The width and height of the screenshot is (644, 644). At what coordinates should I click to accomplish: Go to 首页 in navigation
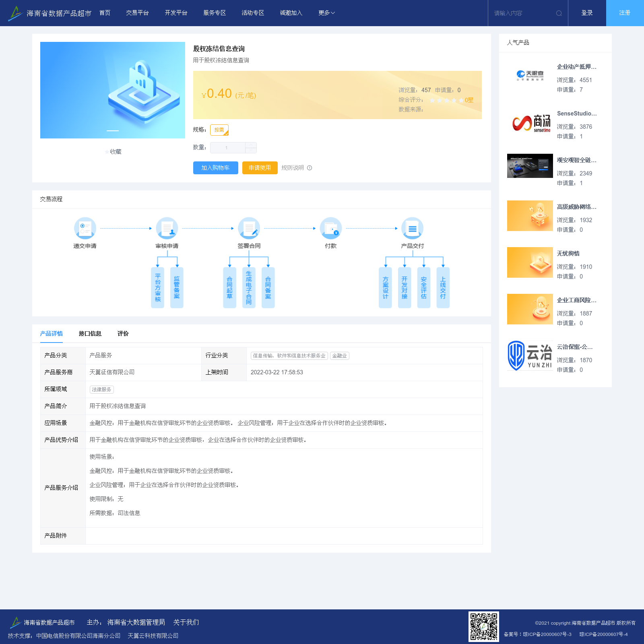tap(105, 13)
